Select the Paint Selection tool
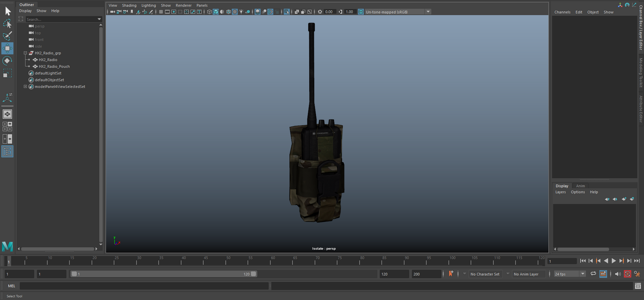This screenshot has height=300, width=644. click(7, 36)
